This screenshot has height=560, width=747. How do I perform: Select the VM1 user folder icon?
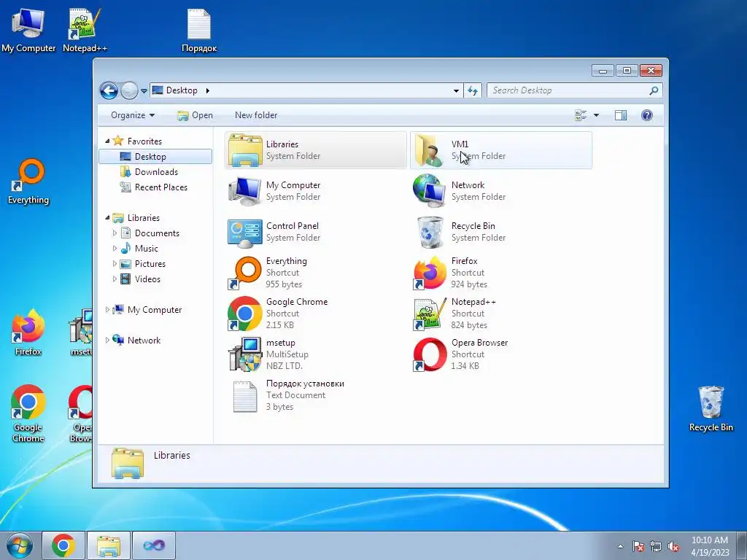pyautogui.click(x=430, y=150)
